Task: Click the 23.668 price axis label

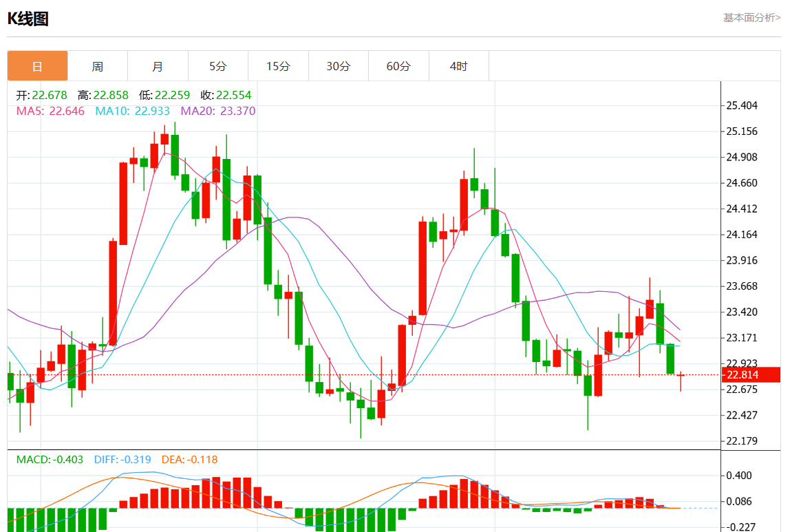Action: pos(742,286)
